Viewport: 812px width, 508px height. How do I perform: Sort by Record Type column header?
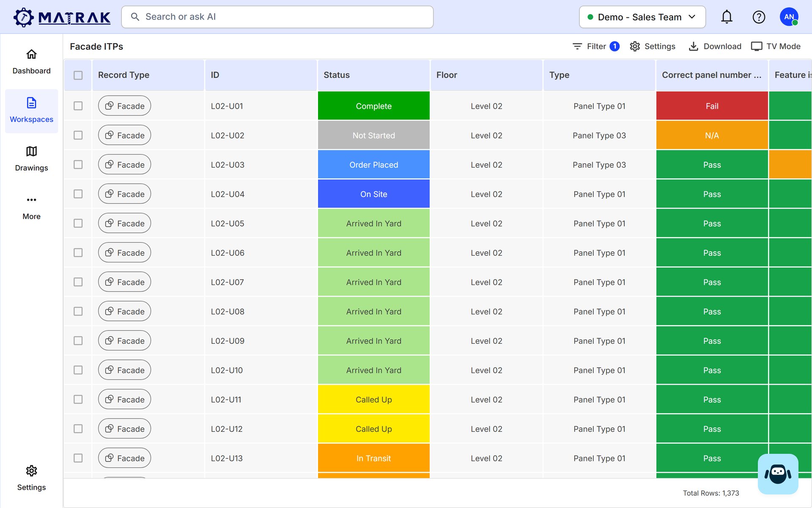click(x=148, y=75)
